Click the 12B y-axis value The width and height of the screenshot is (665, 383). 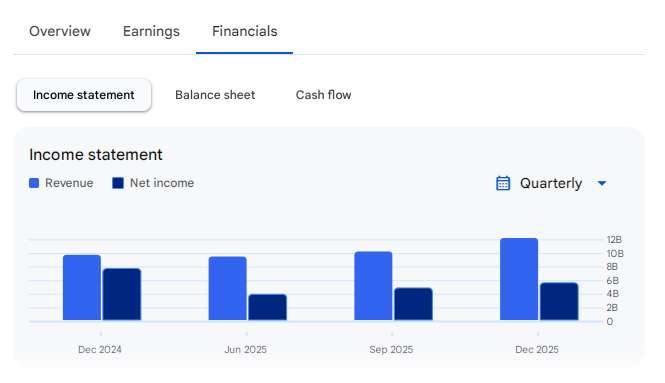point(614,240)
